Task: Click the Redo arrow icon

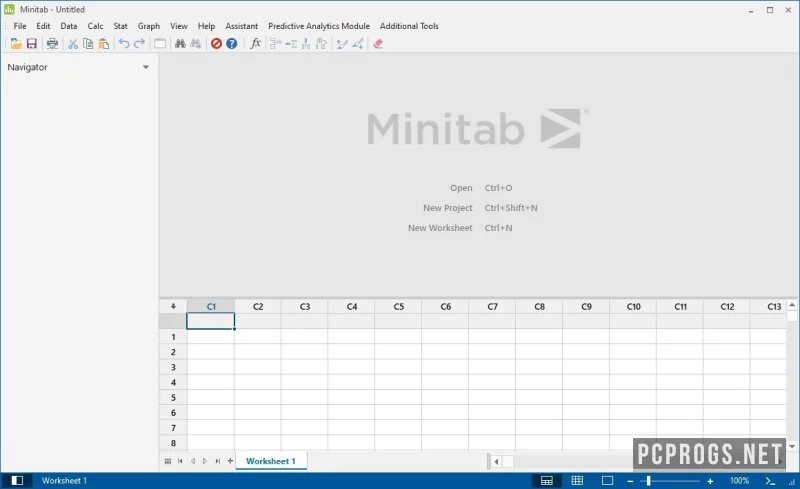Action: [x=139, y=44]
